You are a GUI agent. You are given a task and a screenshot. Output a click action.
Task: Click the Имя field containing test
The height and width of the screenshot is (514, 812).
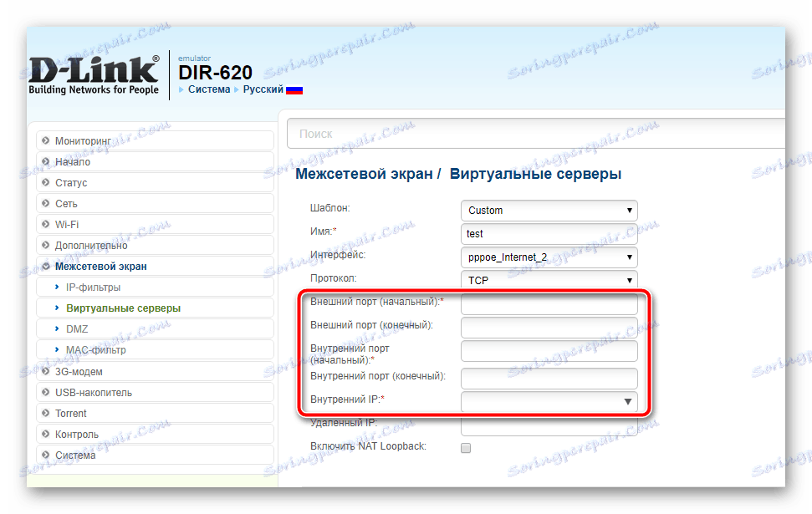pyautogui.click(x=549, y=233)
